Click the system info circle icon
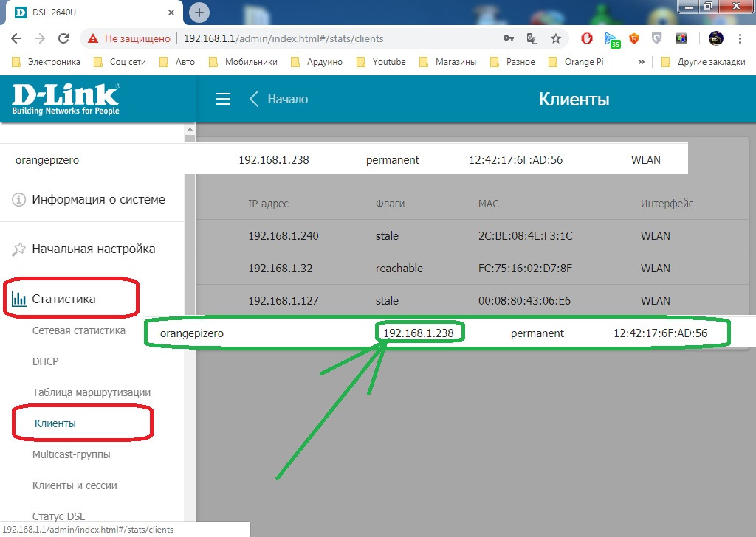The width and height of the screenshot is (756, 537). coord(18,199)
